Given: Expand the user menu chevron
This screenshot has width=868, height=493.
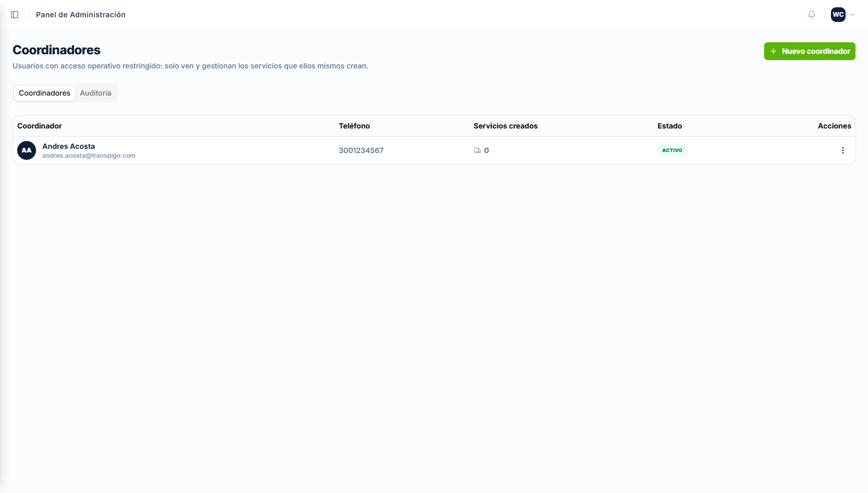Looking at the screenshot, I should pyautogui.click(x=852, y=15).
